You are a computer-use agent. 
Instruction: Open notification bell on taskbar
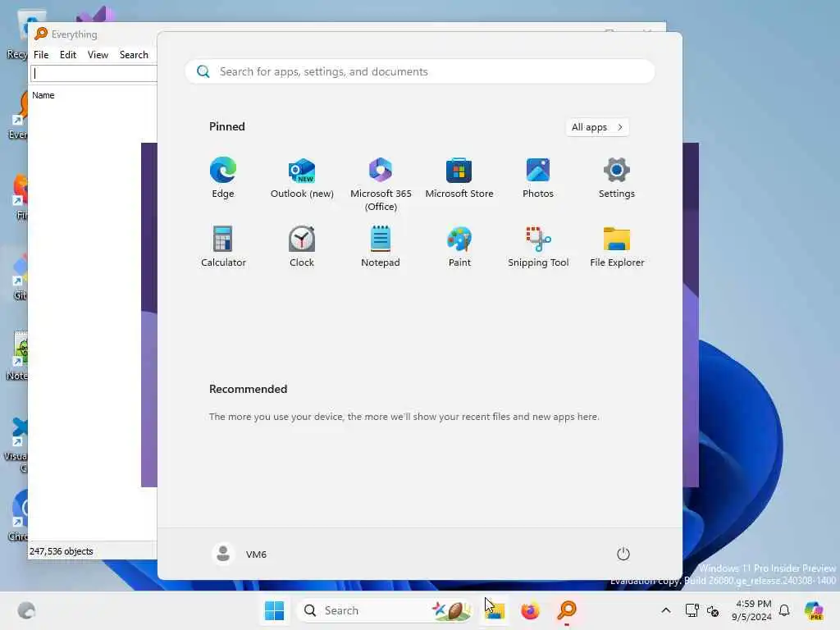(x=784, y=610)
